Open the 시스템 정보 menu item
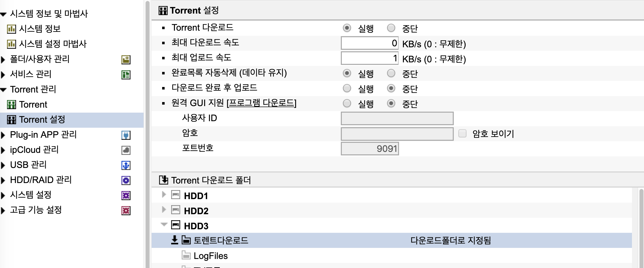 [x=40, y=29]
